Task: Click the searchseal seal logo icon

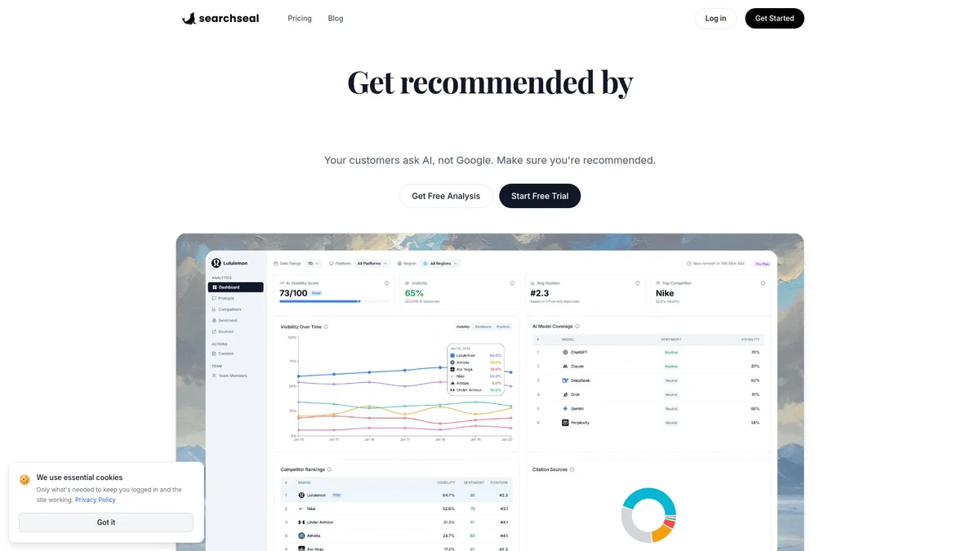Action: pyautogui.click(x=189, y=18)
